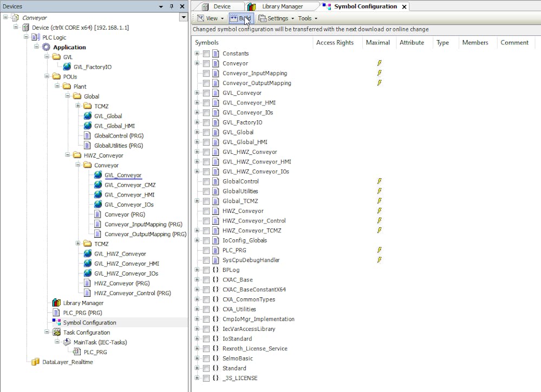Click the GVL_FactoryIO globe icon
Image resolution: width=541 pixels, height=392 pixels.
67,67
